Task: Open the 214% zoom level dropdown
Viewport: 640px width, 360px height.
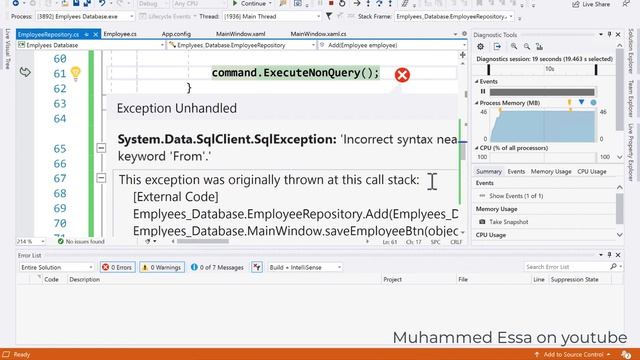Action: pos(31,242)
